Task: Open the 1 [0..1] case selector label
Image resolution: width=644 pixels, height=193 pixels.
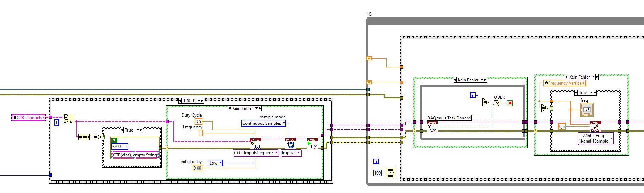Action: (191, 101)
